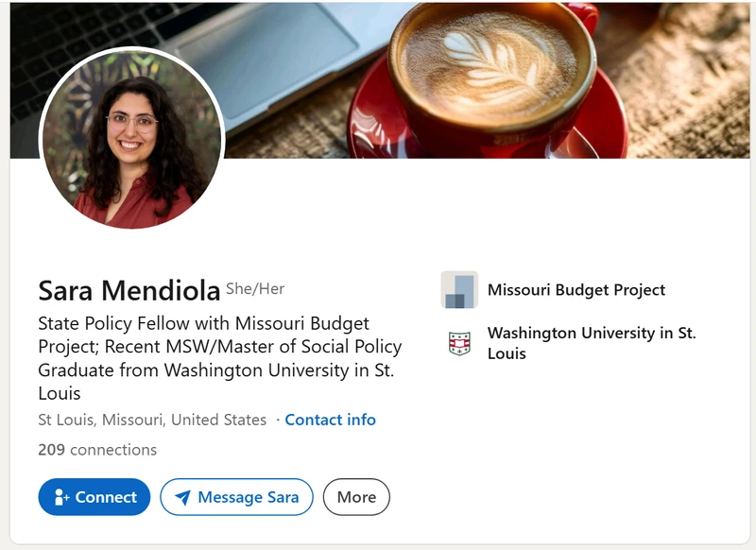Click the She/Her pronouns label
756x550 pixels.
click(x=255, y=289)
